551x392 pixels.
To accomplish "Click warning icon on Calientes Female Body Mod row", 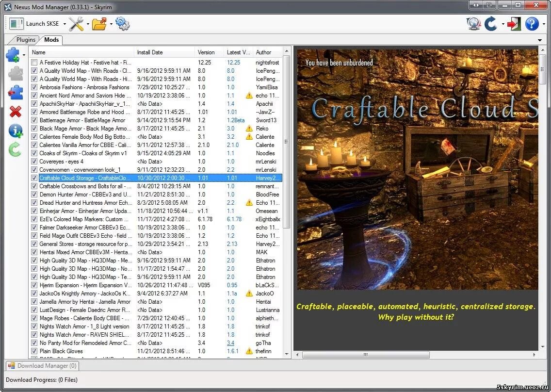I will pyautogui.click(x=249, y=136).
